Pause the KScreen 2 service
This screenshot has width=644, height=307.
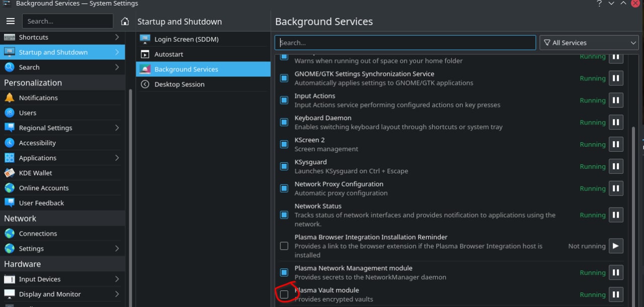coord(616,145)
